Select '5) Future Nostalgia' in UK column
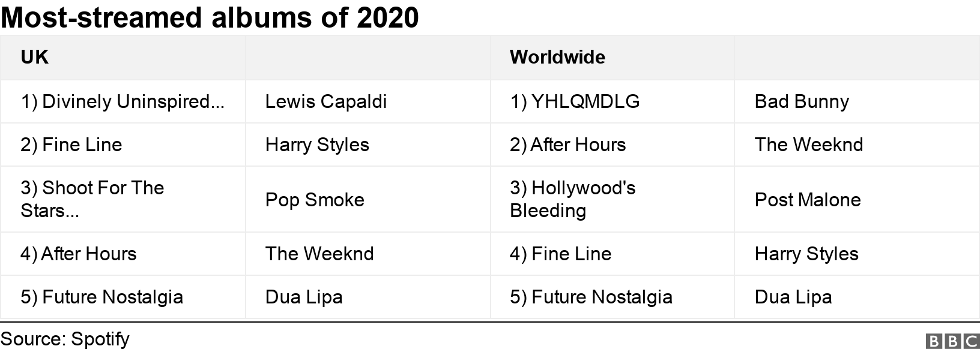This screenshot has width=980, height=355. coord(101,297)
